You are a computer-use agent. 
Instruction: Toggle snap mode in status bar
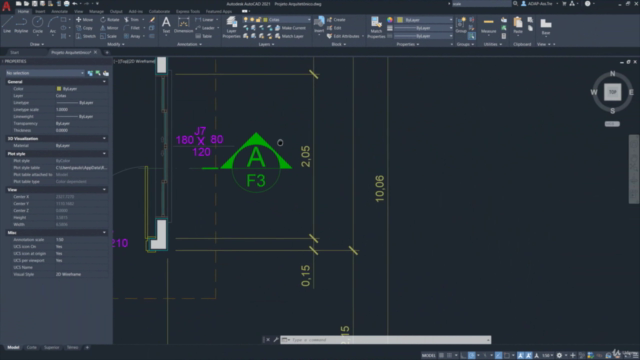click(x=449, y=356)
